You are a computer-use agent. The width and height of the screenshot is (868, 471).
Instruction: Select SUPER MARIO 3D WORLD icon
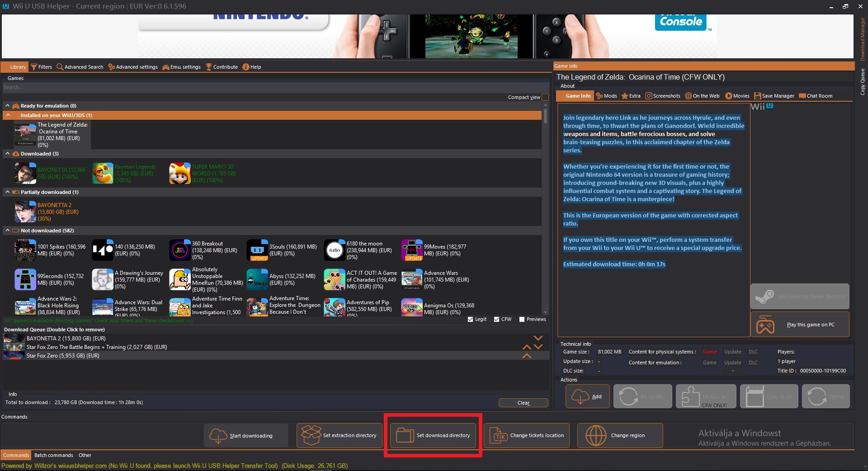point(180,173)
